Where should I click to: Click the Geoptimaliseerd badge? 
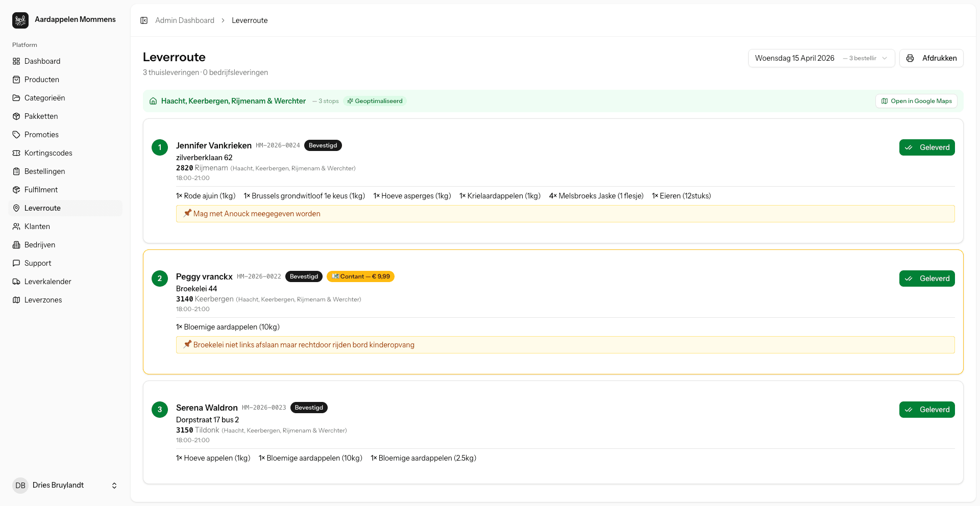click(x=375, y=101)
